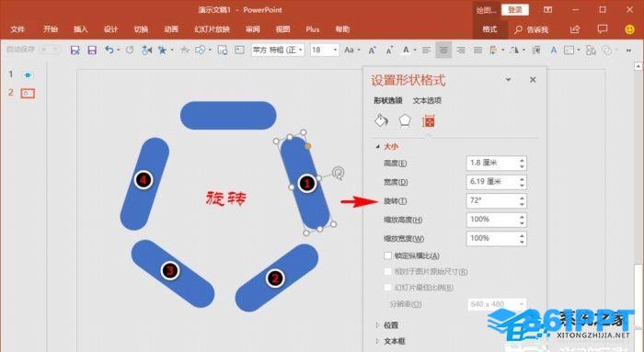Click the Undo arrow icon
This screenshot has width=644, height=352.
click(109, 50)
